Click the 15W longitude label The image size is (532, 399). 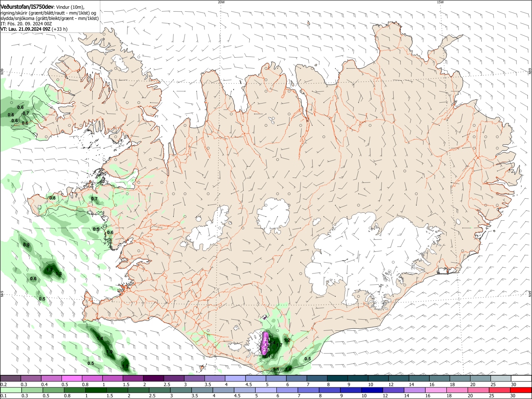tap(440, 2)
